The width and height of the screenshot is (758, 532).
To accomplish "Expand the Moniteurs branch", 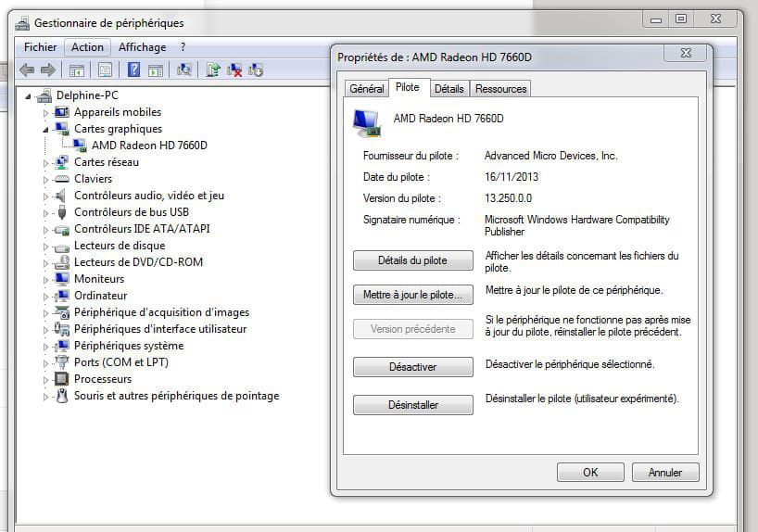I will [45, 280].
